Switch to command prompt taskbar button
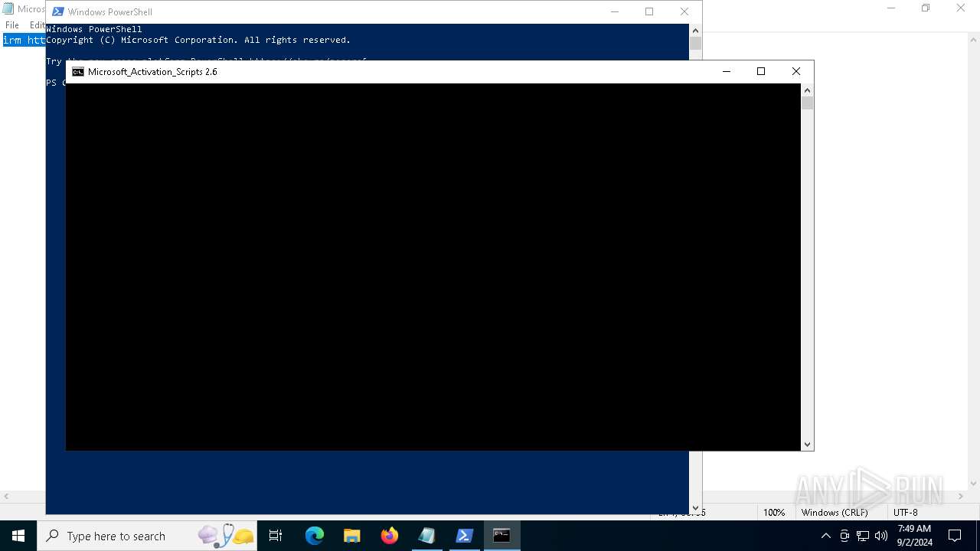 pos(502,536)
